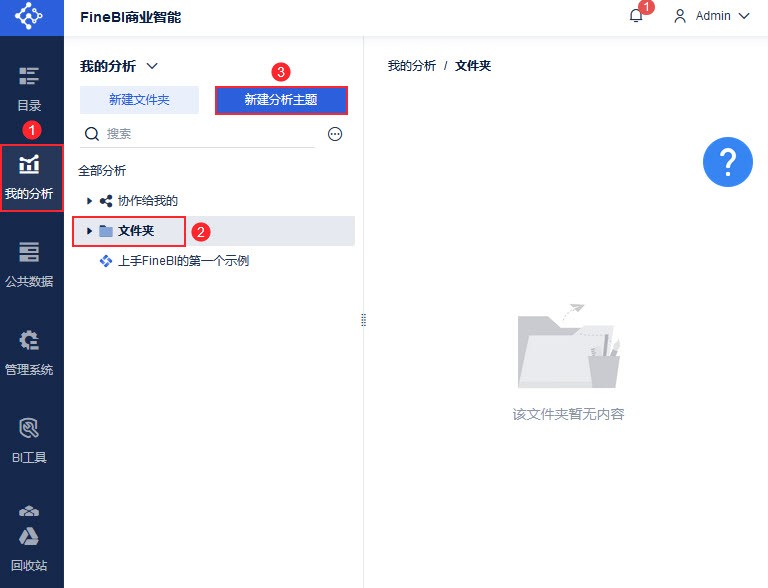Expand the 文件夹 folder arrow
Image resolution: width=768 pixels, height=588 pixels.
point(89,231)
